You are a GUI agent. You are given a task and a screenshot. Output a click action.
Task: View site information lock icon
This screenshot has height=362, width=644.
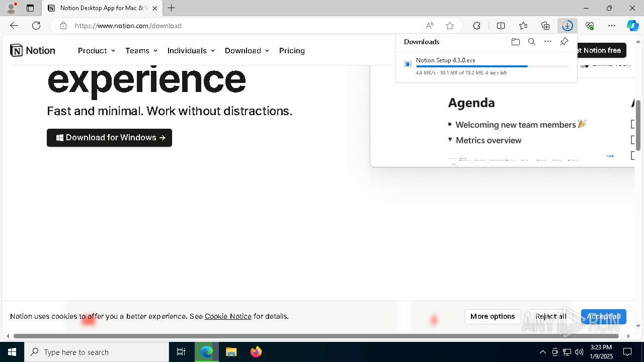63,26
